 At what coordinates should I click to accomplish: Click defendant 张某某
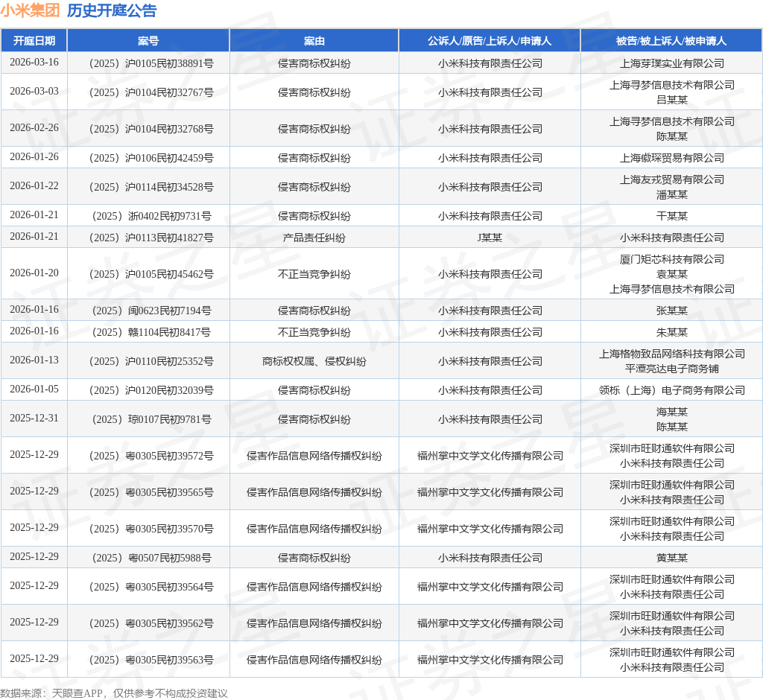click(x=671, y=311)
